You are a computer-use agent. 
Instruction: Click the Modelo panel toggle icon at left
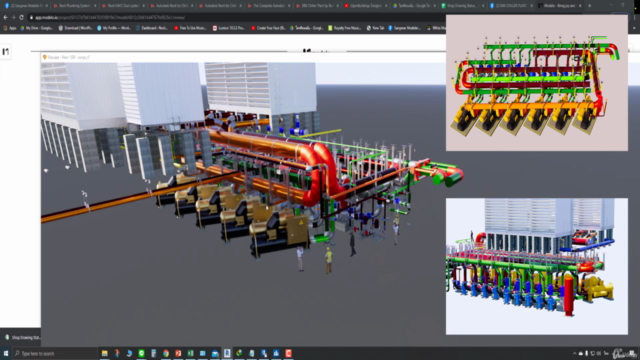tap(6, 51)
